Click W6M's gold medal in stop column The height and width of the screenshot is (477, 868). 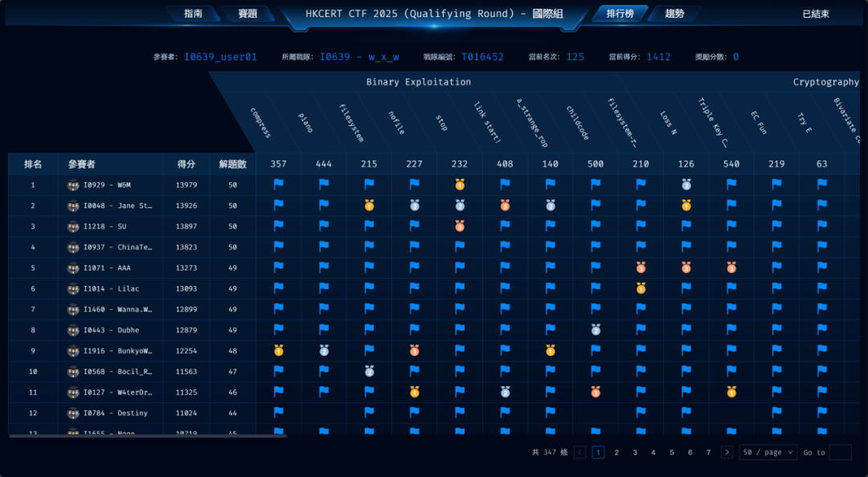(460, 185)
